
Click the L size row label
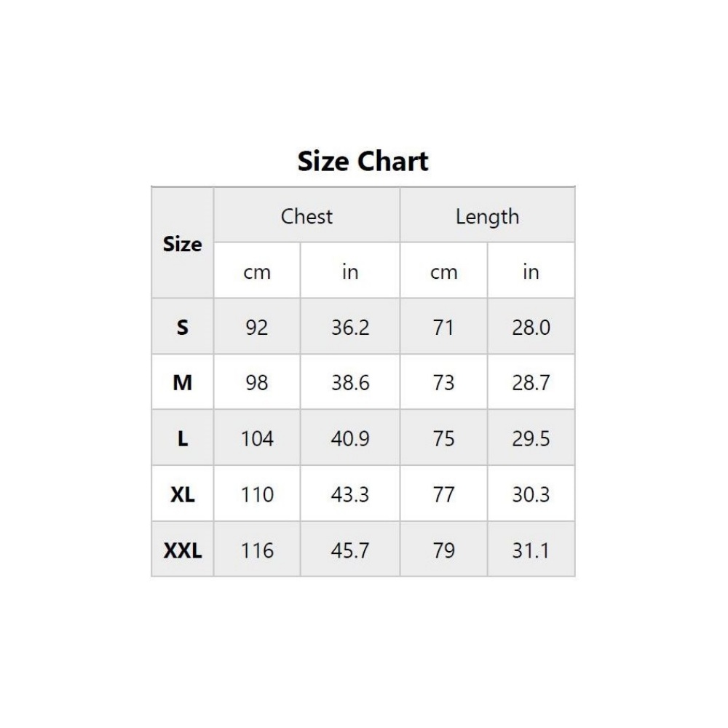click(182, 439)
